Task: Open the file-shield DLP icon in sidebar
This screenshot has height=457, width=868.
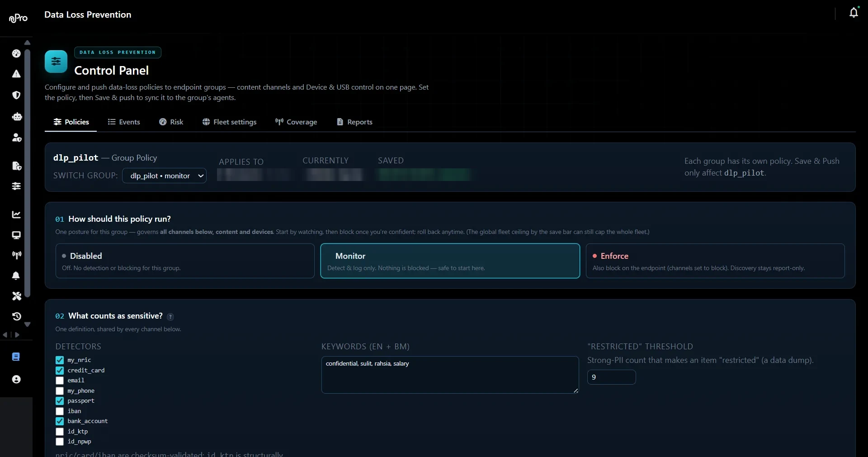Action: coord(17,166)
